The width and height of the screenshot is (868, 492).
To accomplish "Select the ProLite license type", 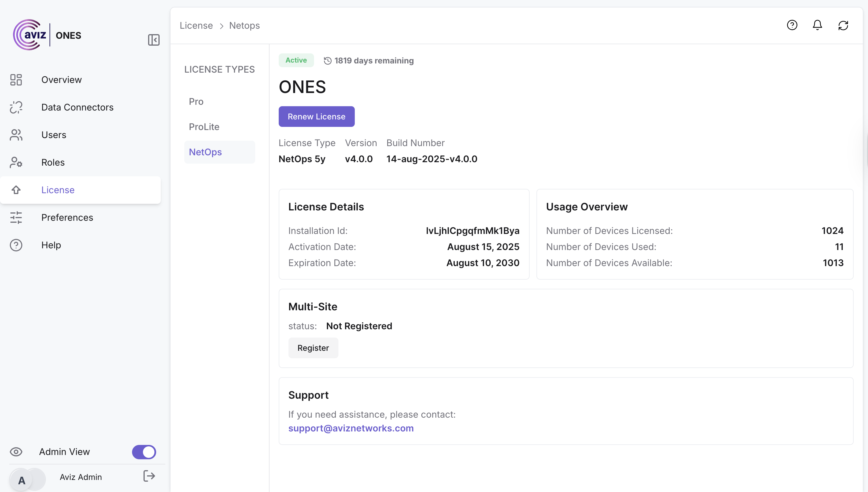I will [x=204, y=127].
